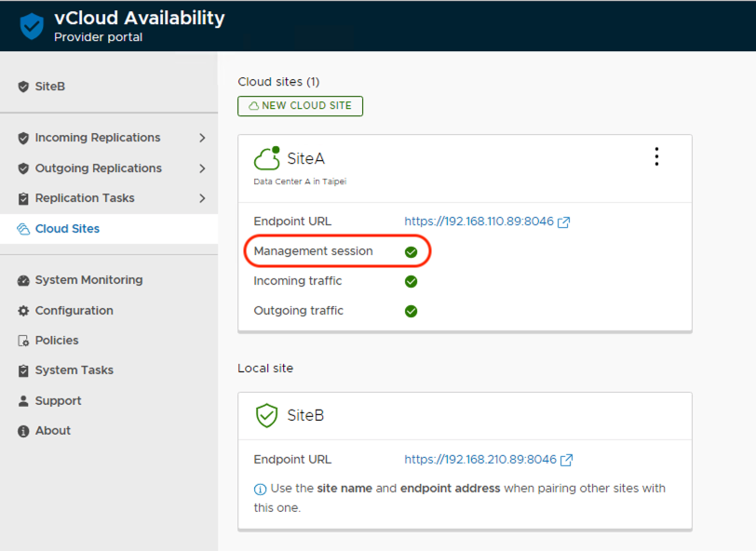Screen dimensions: 756x551
Task: Select Cloud Sites in the sidebar
Action: point(67,229)
